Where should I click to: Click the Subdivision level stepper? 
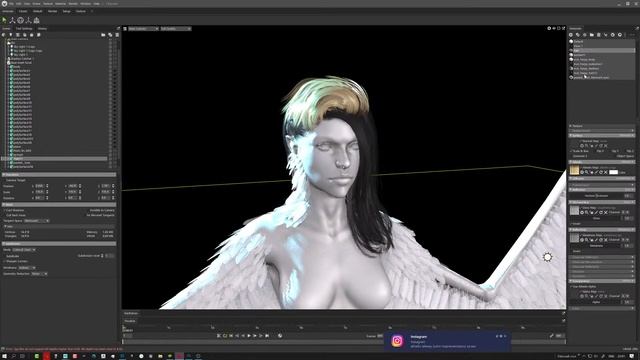102,256
